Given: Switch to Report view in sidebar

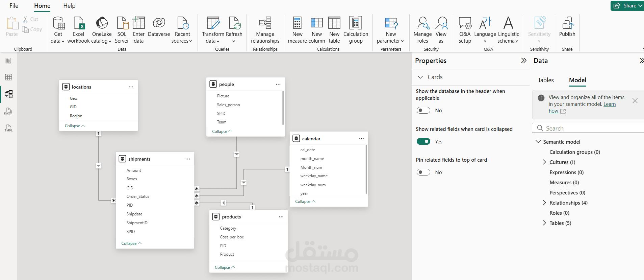Looking at the screenshot, I should (x=8, y=61).
